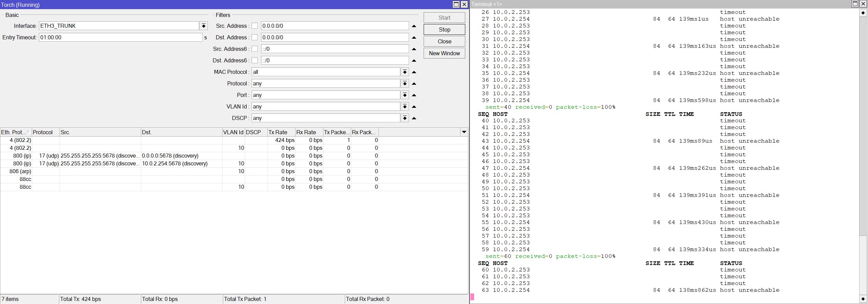Collapse the Dst. Address filter arrow
This screenshot has width=868, height=304.
coord(414,38)
